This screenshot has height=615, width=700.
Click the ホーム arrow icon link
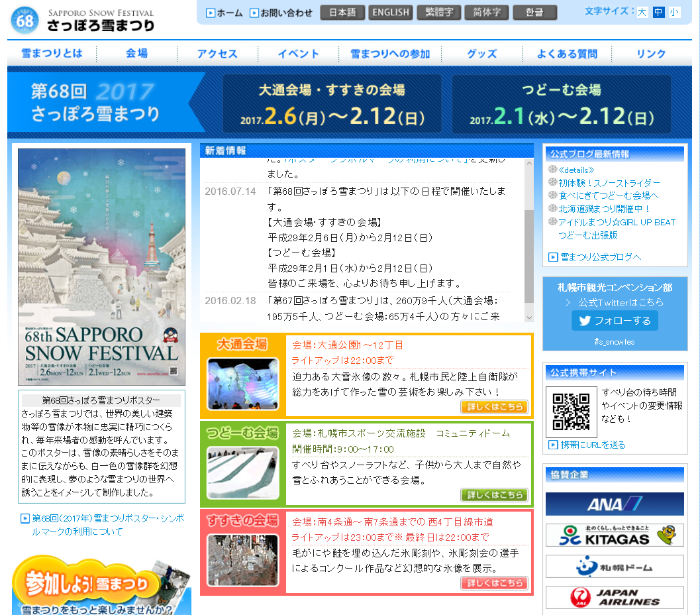211,13
